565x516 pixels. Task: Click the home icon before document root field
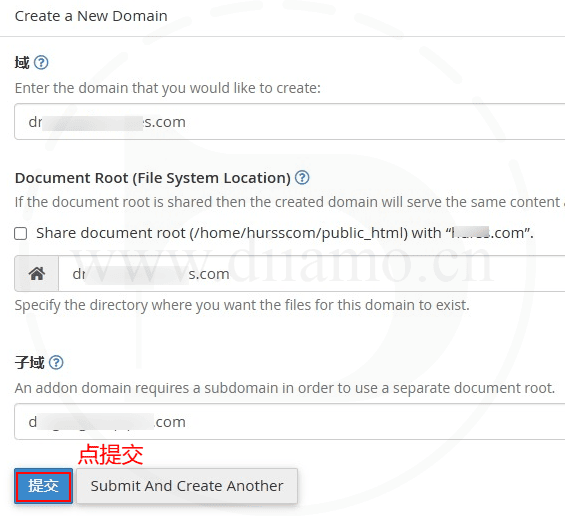(37, 273)
